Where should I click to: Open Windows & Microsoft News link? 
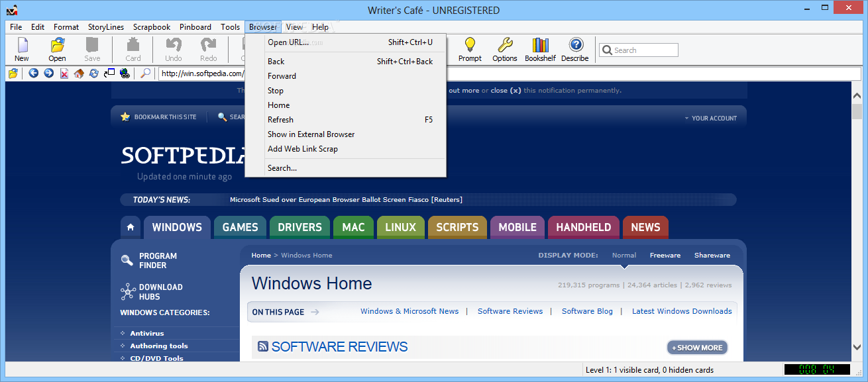tap(409, 311)
